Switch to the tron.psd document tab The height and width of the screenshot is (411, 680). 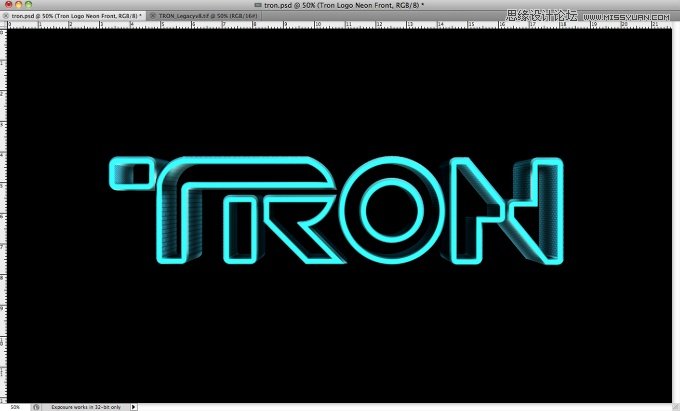75,16
